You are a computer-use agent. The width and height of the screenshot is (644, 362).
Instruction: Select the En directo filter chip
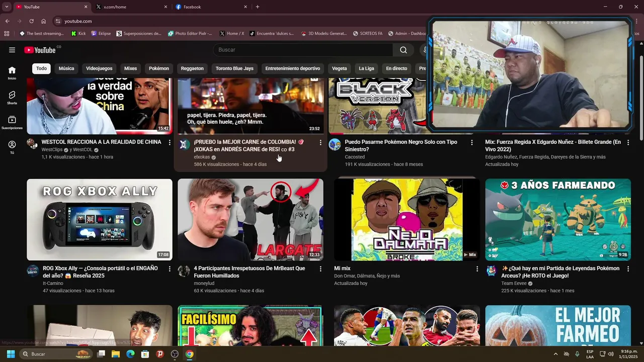click(x=396, y=68)
